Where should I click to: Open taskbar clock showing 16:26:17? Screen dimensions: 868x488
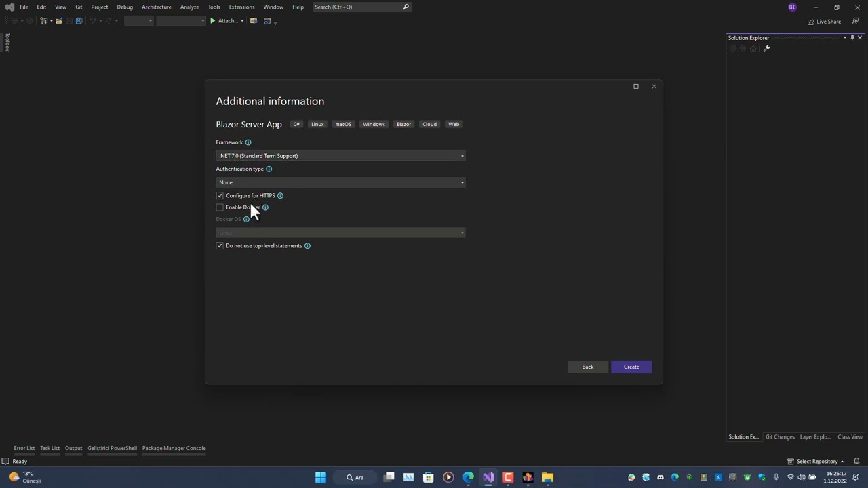835,477
